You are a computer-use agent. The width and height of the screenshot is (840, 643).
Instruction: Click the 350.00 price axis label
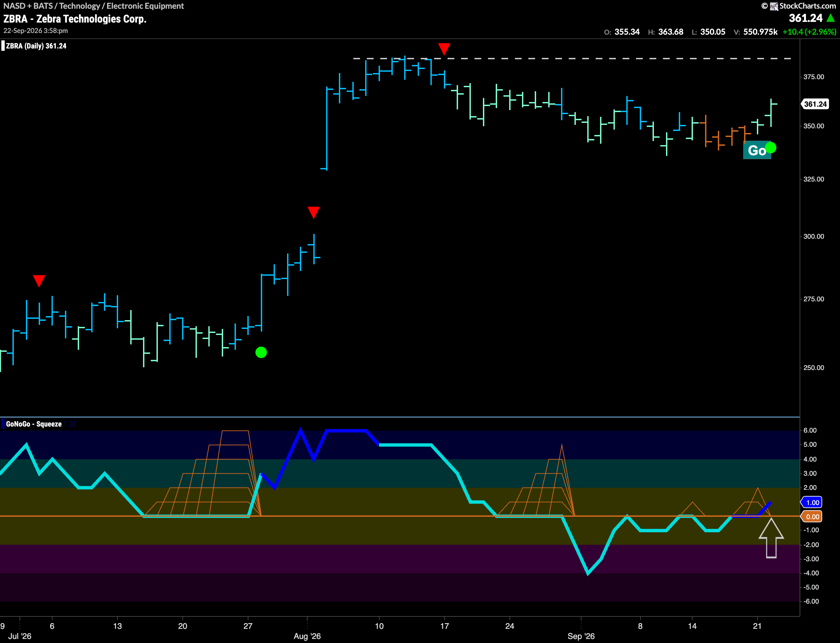click(x=814, y=126)
